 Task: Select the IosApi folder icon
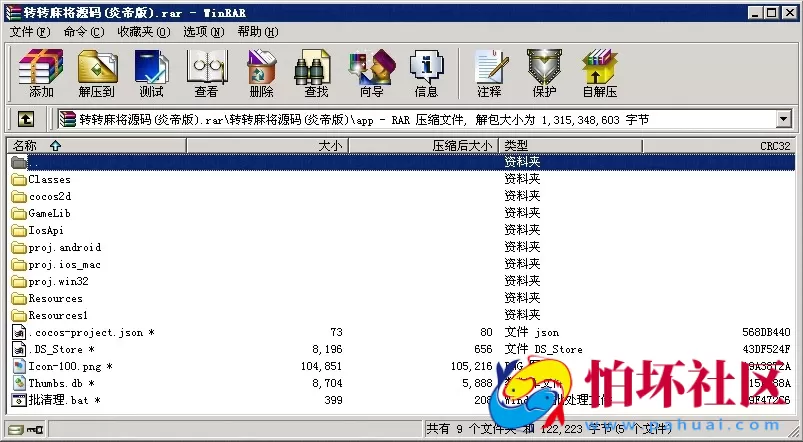pos(19,230)
